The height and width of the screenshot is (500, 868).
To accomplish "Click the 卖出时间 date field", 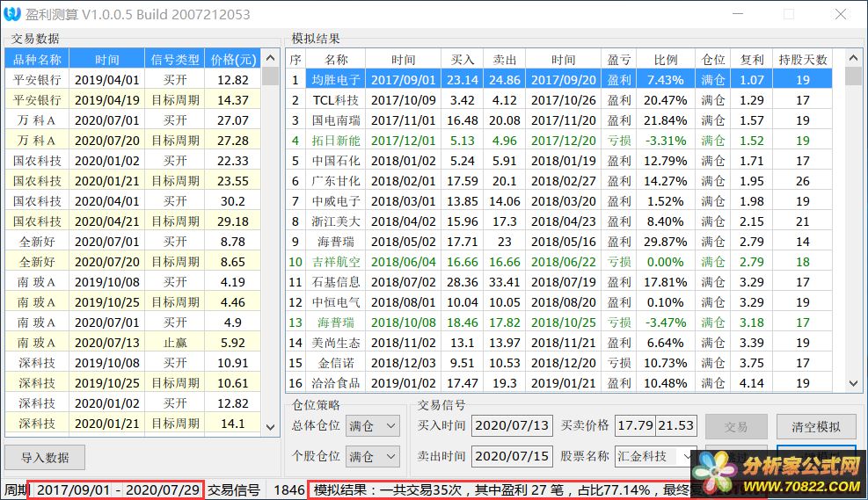I will [x=512, y=456].
